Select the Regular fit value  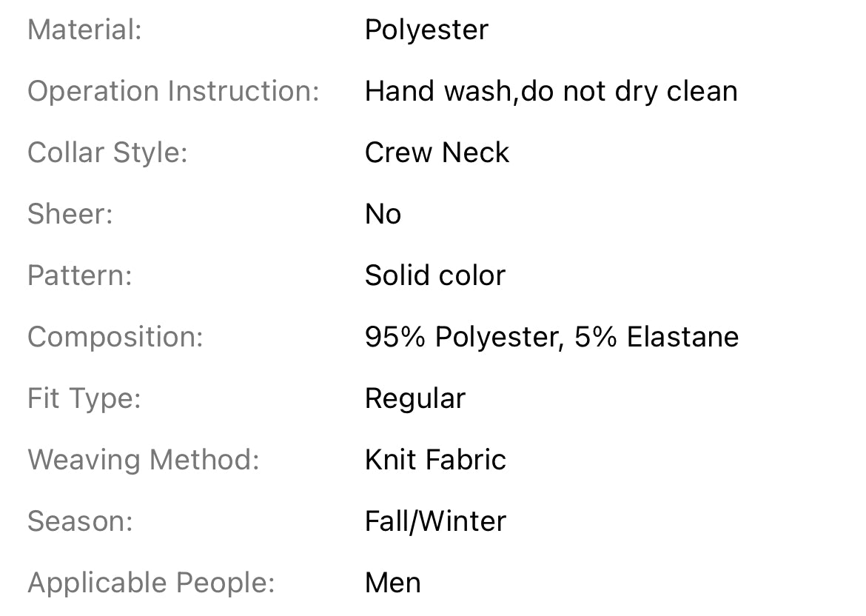[414, 399]
